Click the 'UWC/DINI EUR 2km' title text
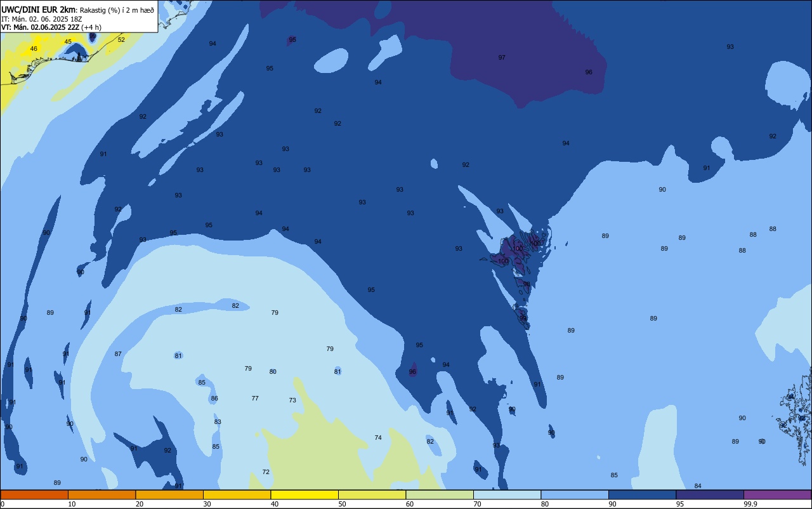Viewport: 812px width, 509px height. point(39,10)
